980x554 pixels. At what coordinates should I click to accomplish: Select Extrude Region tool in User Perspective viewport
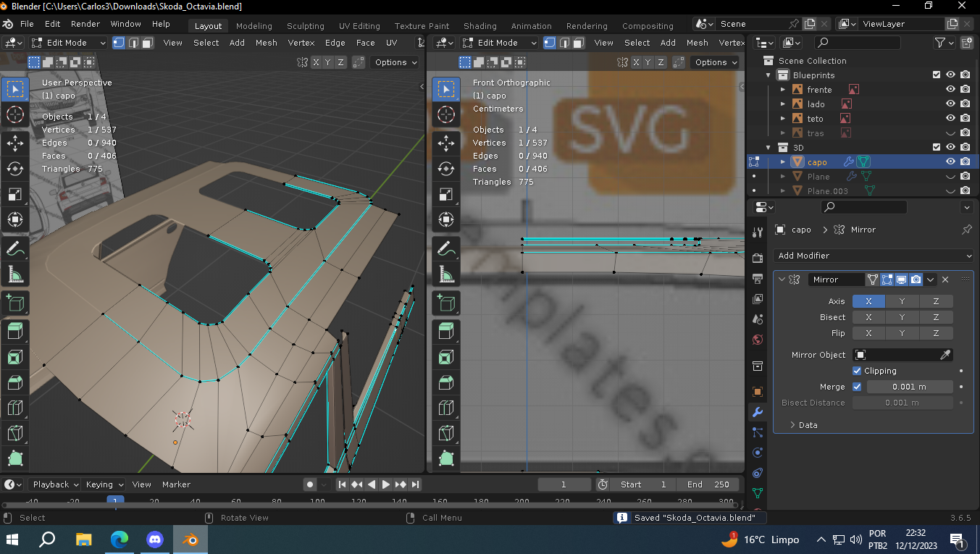[14, 331]
